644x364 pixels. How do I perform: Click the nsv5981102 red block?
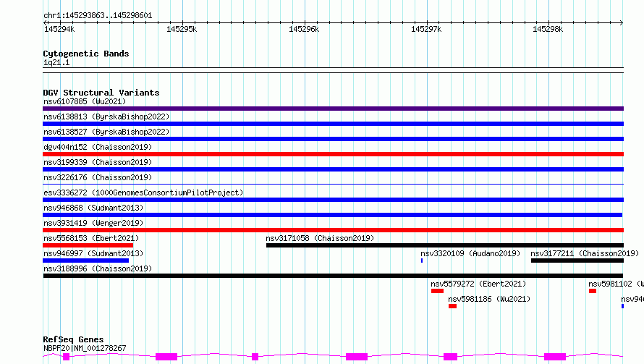tap(593, 291)
